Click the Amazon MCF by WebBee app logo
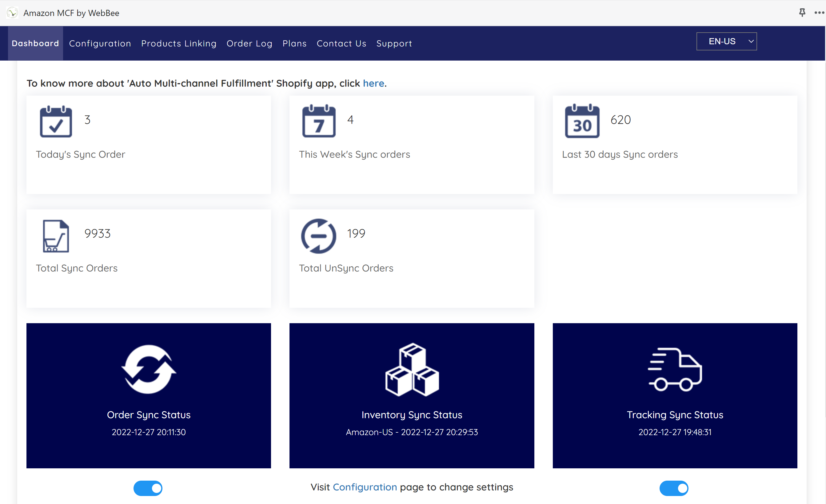The height and width of the screenshot is (504, 826). [x=12, y=13]
